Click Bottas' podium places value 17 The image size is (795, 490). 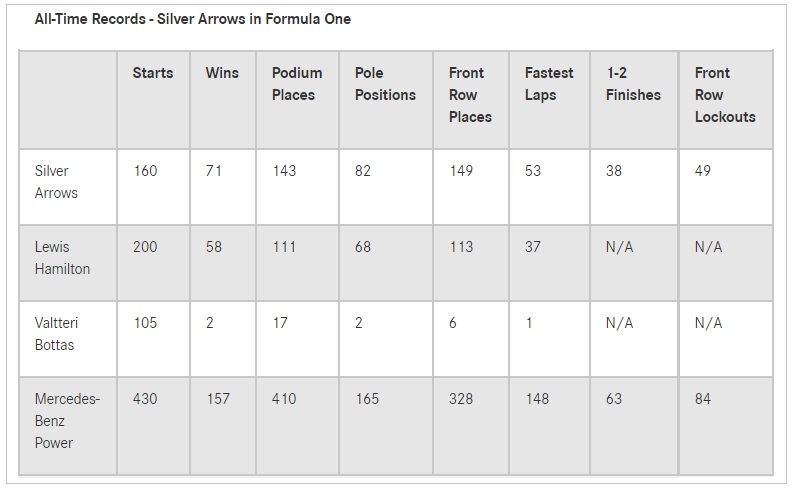pos(280,323)
